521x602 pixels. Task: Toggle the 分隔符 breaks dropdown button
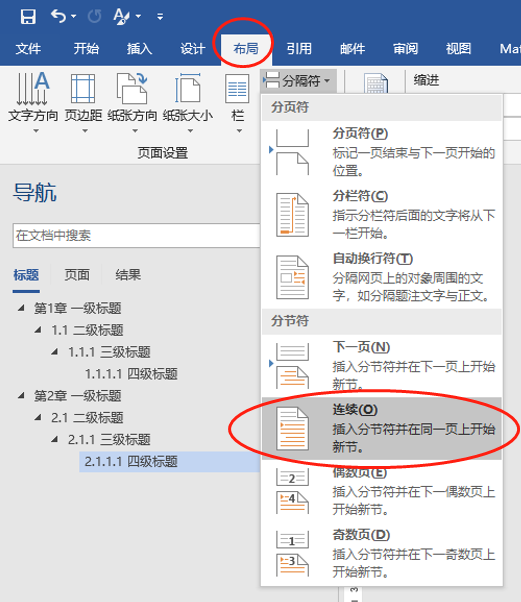coord(298,81)
